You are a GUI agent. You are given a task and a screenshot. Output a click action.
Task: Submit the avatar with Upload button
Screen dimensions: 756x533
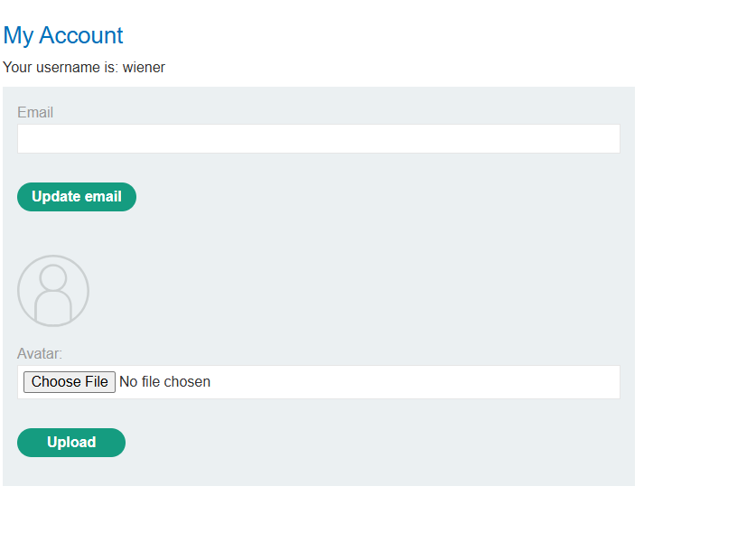click(71, 443)
